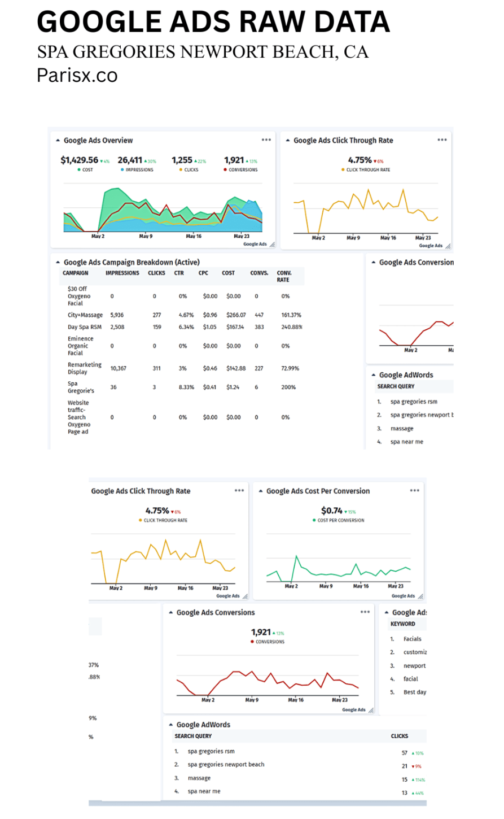Select the 6.34% CTR cell
The image size is (504, 819).
pos(186,327)
